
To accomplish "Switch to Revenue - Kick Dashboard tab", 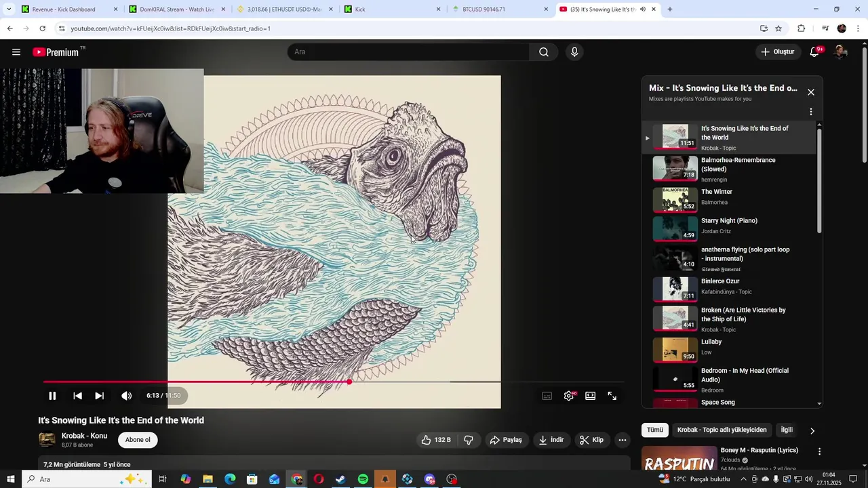I will 69,9.
